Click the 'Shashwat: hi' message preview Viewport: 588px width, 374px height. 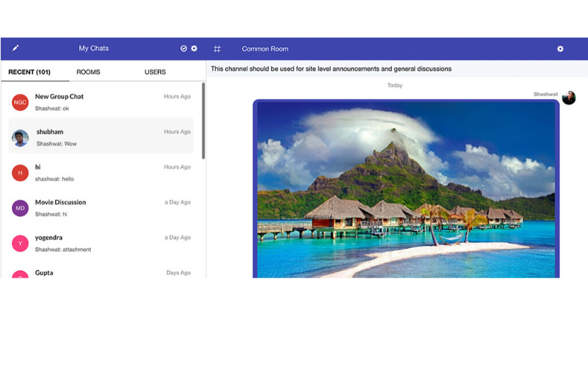tap(51, 214)
